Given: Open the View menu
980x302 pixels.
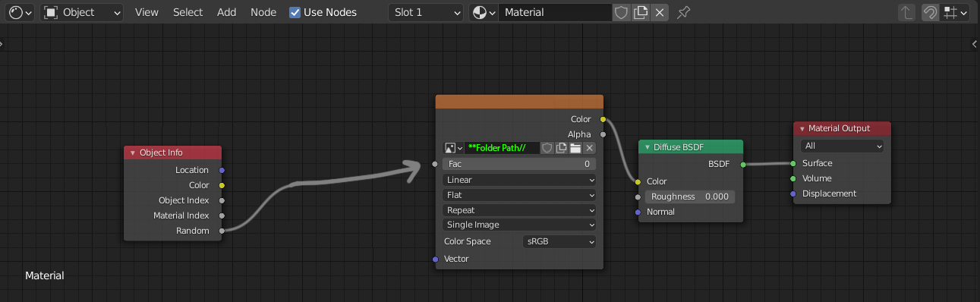Looking at the screenshot, I should 147,12.
